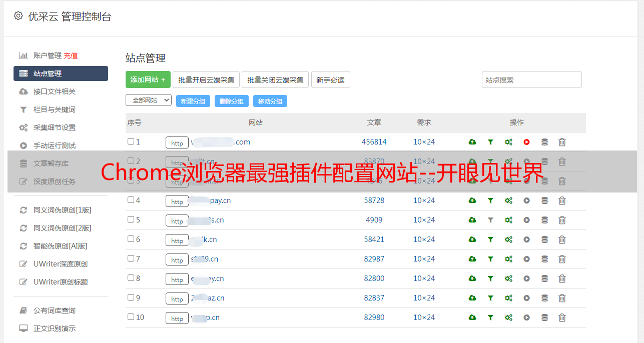
Task: Open gears settings icon in row 7
Action: point(508,259)
